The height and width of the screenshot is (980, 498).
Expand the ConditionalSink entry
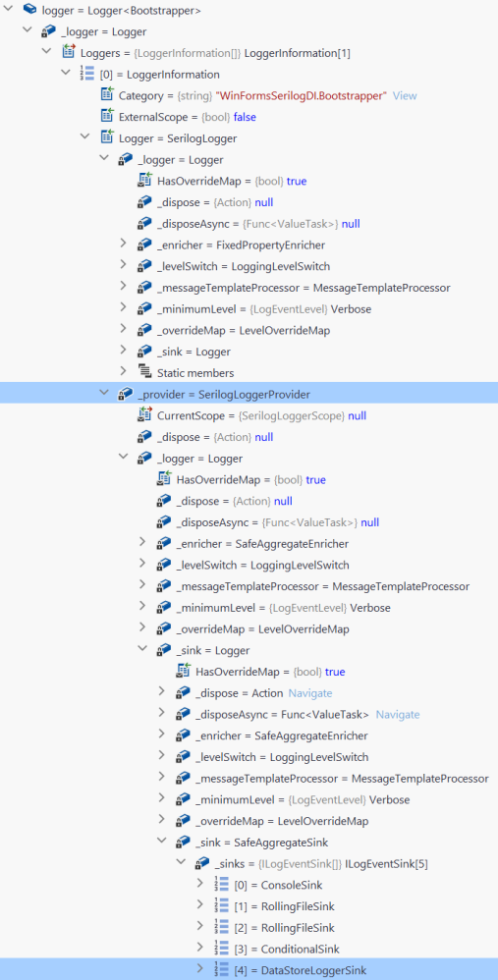pyautogui.click(x=200, y=948)
